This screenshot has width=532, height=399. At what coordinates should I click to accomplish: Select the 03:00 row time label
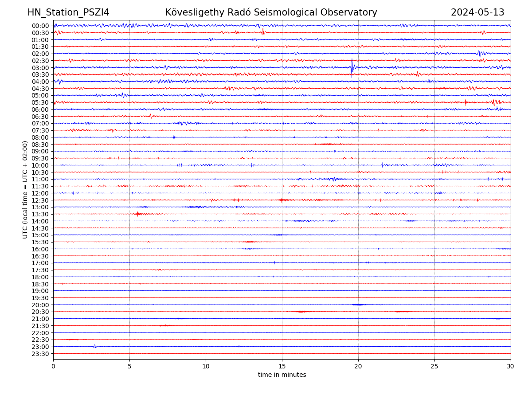[x=40, y=68]
